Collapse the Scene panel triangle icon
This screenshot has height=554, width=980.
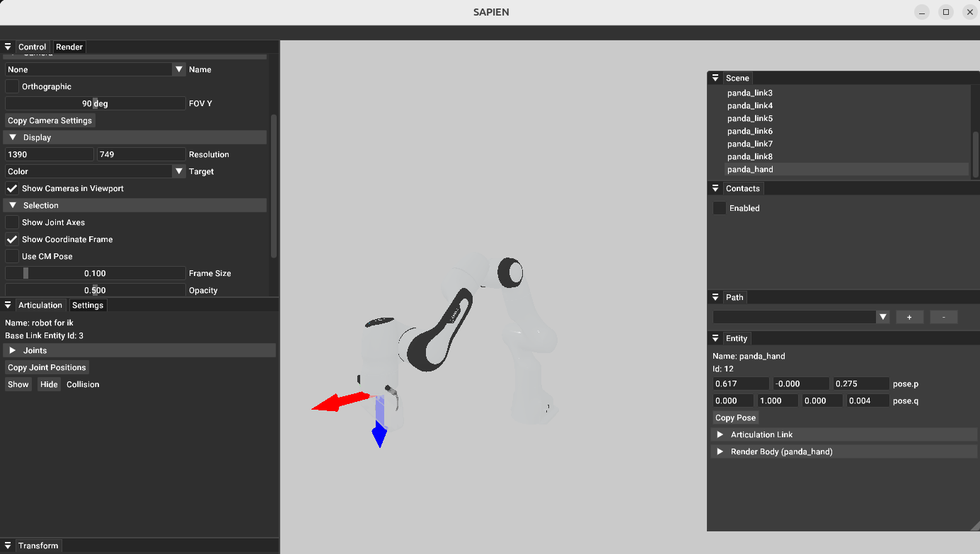pyautogui.click(x=715, y=78)
